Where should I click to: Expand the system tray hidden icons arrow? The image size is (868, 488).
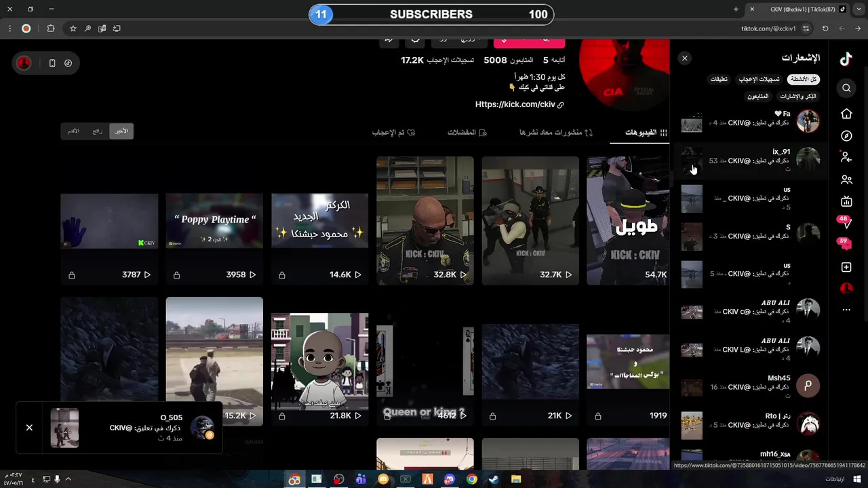[68, 479]
